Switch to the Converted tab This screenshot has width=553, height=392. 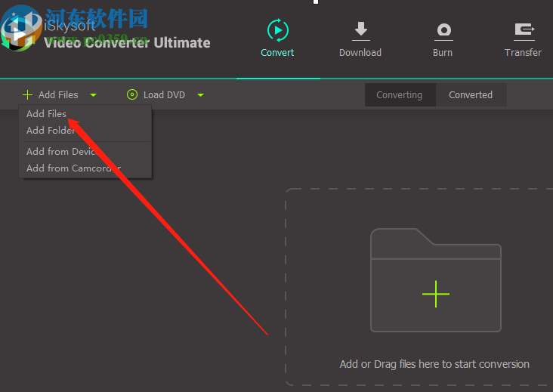point(471,95)
